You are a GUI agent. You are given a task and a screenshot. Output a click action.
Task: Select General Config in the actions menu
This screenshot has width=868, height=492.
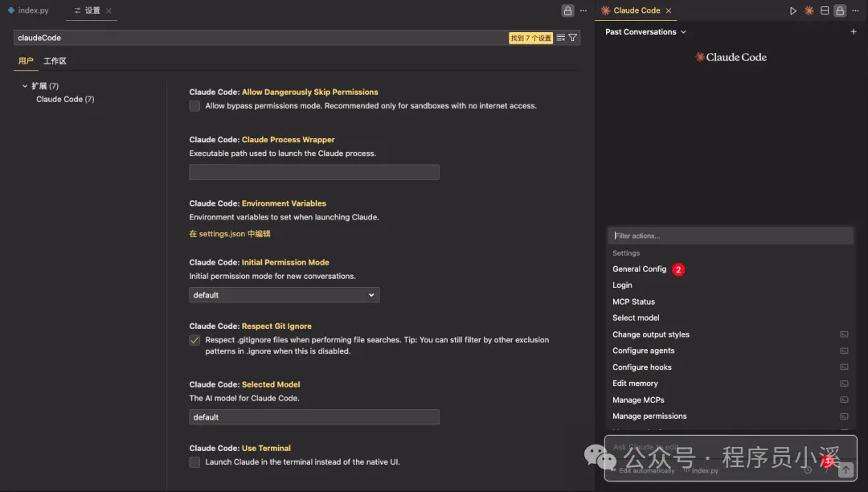click(640, 269)
